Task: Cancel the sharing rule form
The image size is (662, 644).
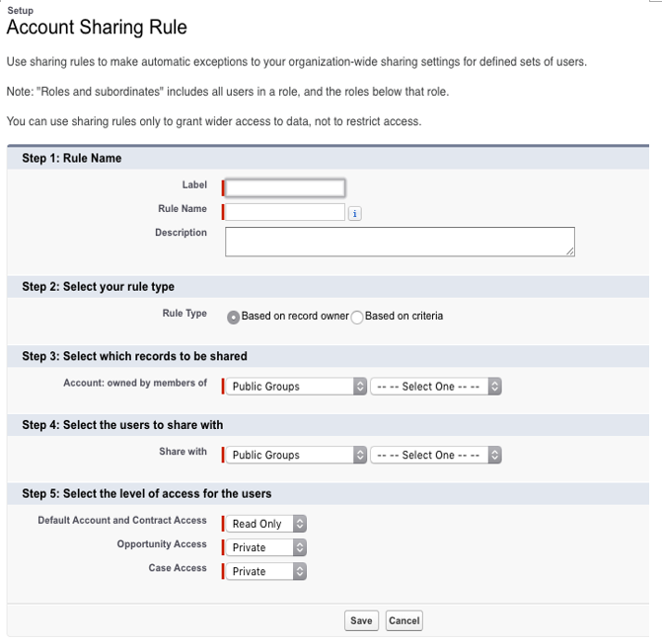Action: pos(405,620)
